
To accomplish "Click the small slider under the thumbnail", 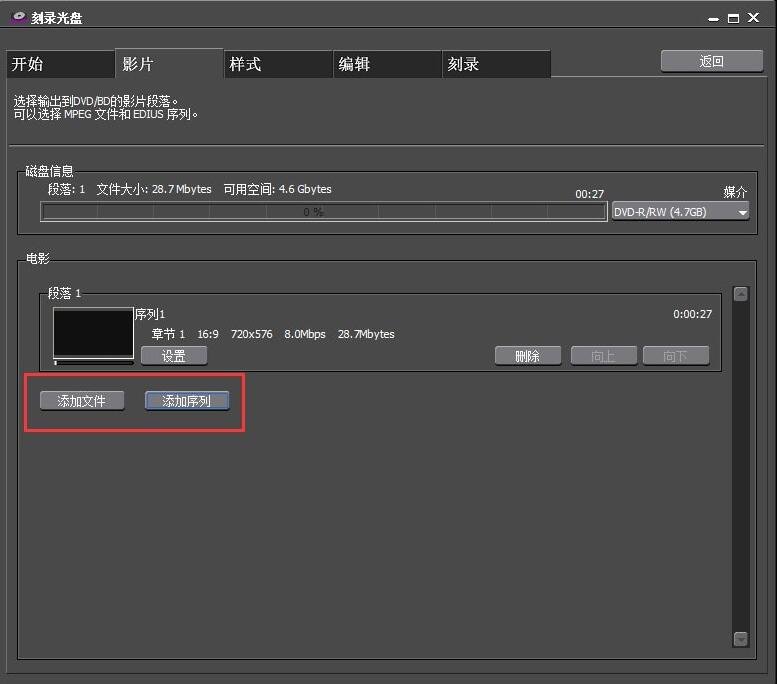I will pyautogui.click(x=93, y=363).
